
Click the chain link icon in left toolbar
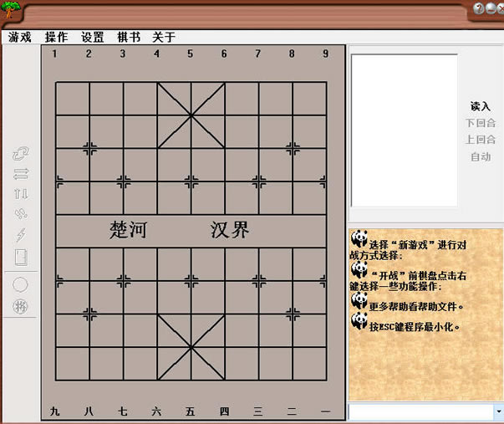pos(21,154)
